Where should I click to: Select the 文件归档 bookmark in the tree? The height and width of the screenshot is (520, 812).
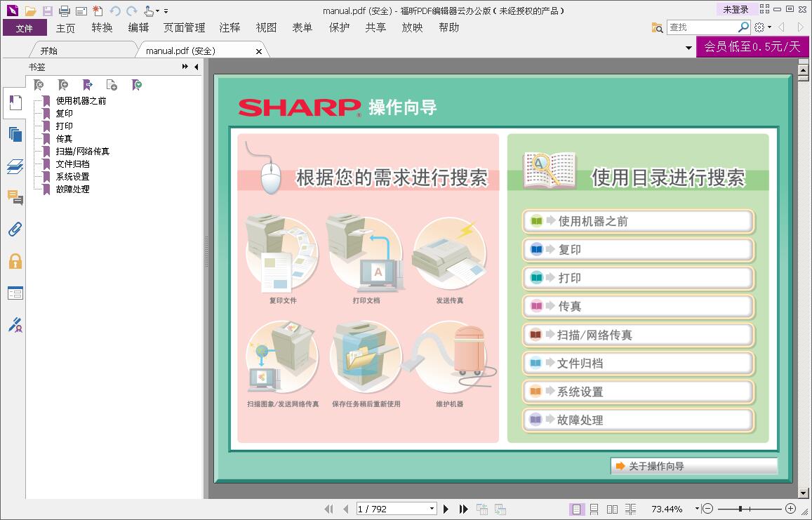72,164
